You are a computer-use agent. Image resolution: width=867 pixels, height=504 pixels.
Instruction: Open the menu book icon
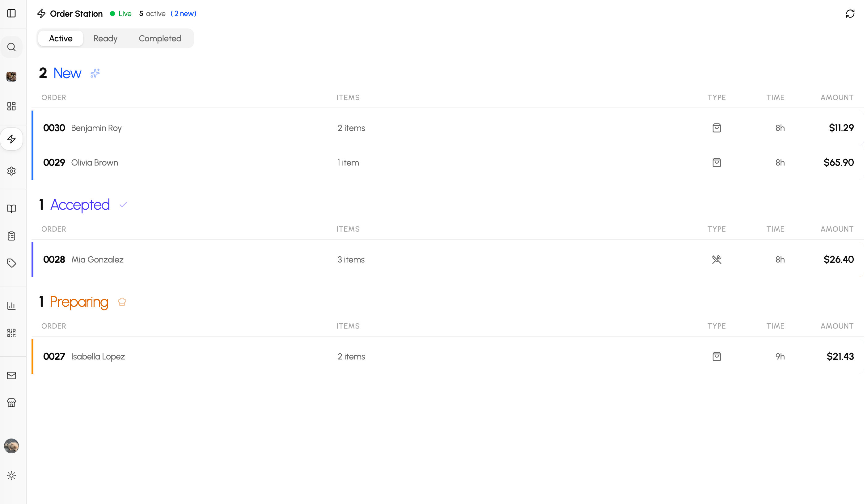pyautogui.click(x=11, y=209)
